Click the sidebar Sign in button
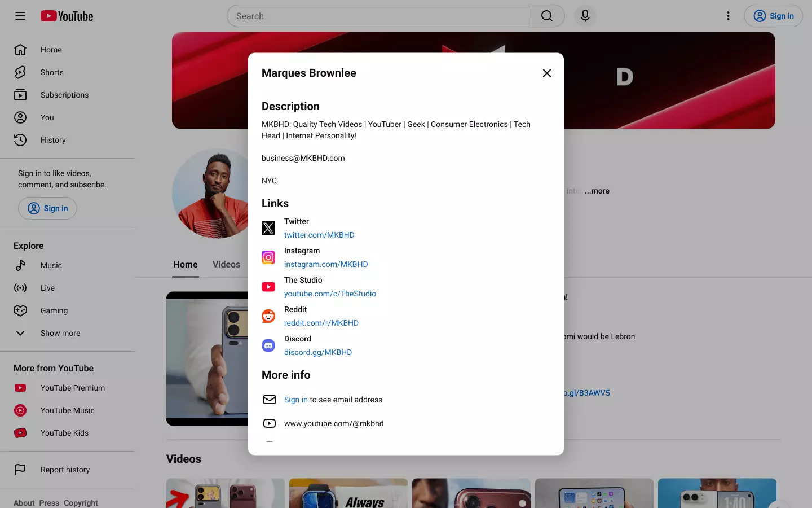The image size is (812, 508). coord(47,208)
